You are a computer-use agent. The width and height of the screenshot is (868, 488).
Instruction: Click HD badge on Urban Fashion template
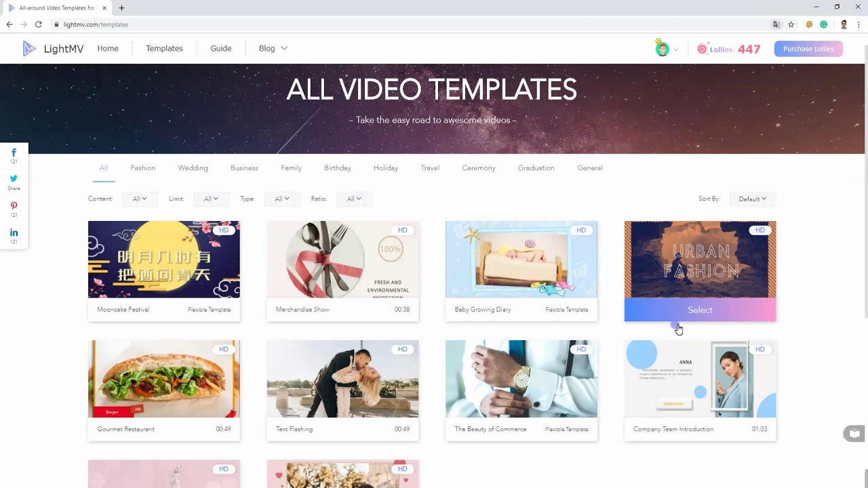(x=760, y=230)
